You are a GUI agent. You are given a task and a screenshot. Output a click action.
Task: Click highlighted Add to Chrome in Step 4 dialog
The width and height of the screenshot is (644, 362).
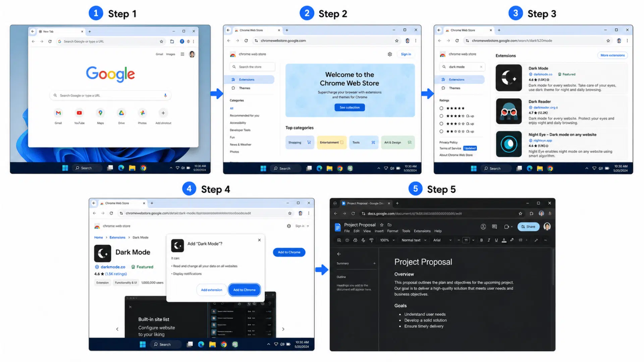[x=244, y=290]
